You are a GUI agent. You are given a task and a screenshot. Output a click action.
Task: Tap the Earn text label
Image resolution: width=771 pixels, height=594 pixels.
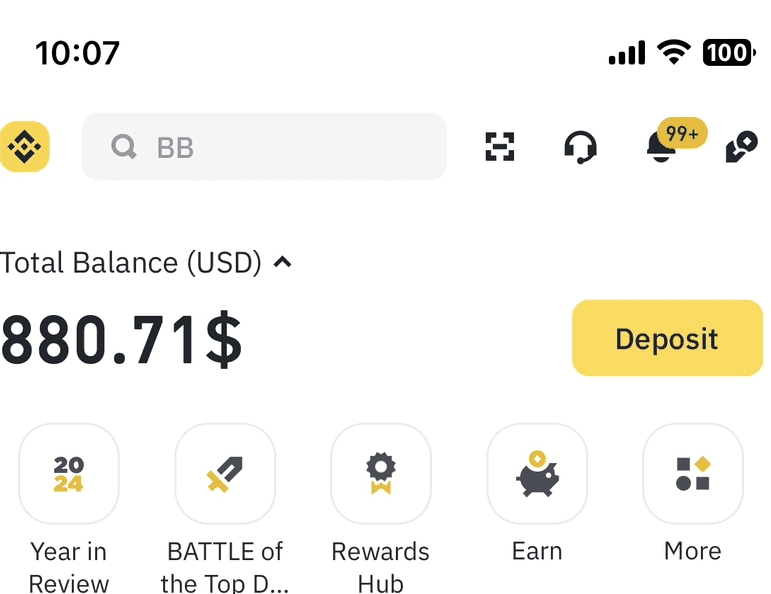click(537, 551)
